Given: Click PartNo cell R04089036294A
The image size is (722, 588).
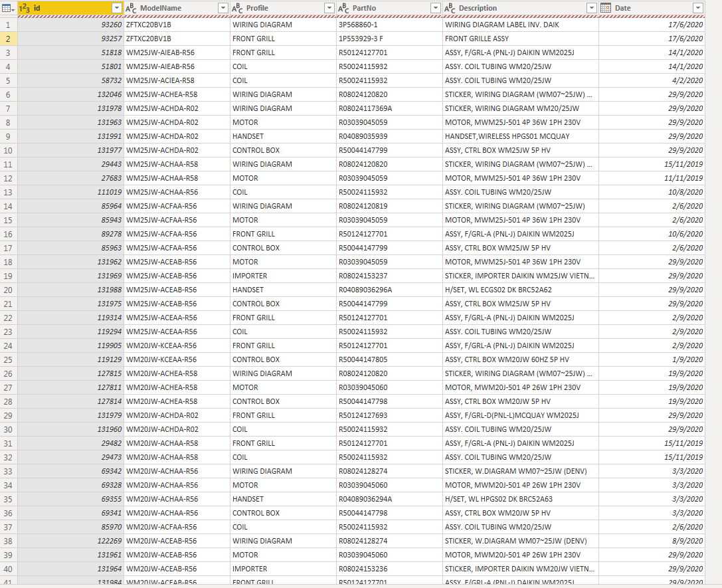Looking at the screenshot, I should click(389, 499).
